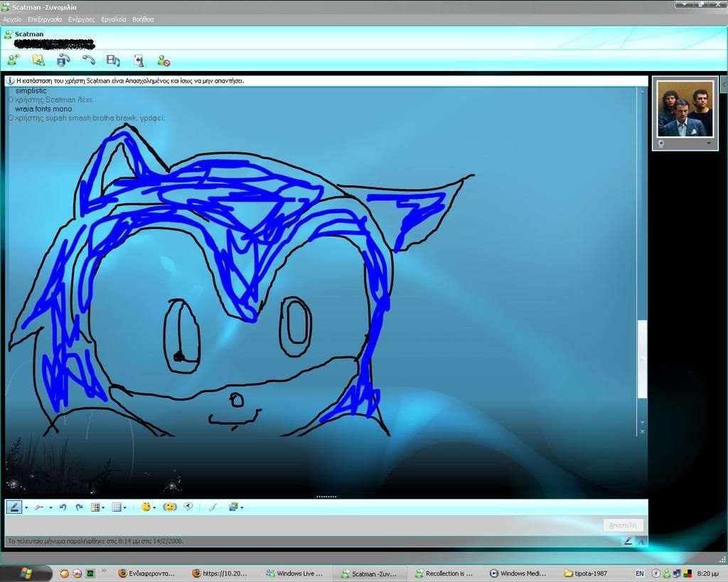Image resolution: width=728 pixels, height=582 pixels.
Task: Click the undo arrow in drawing toolbar
Action: click(63, 507)
